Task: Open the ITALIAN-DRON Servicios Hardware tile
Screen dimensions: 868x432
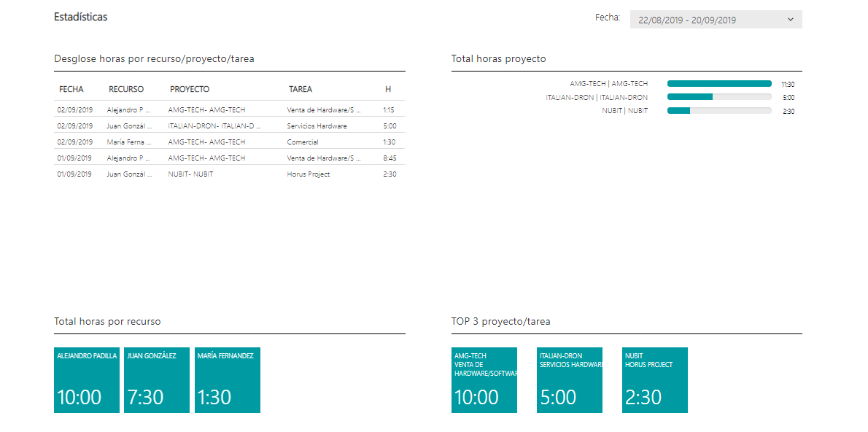Action: [570, 380]
